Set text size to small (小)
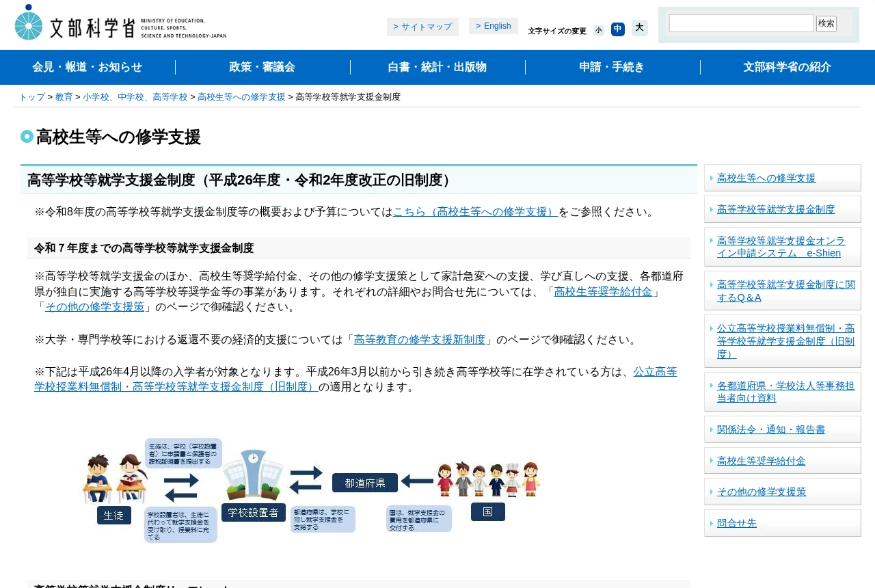The image size is (875, 588). (x=599, y=30)
